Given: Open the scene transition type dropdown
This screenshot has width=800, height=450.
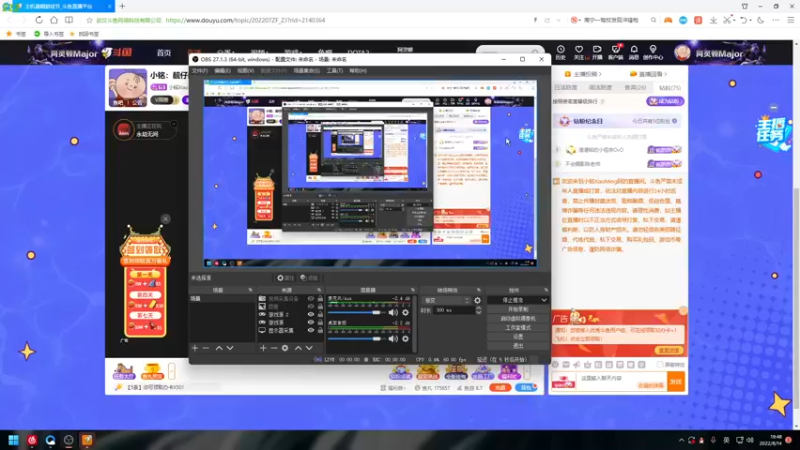Looking at the screenshot, I should click(x=446, y=301).
